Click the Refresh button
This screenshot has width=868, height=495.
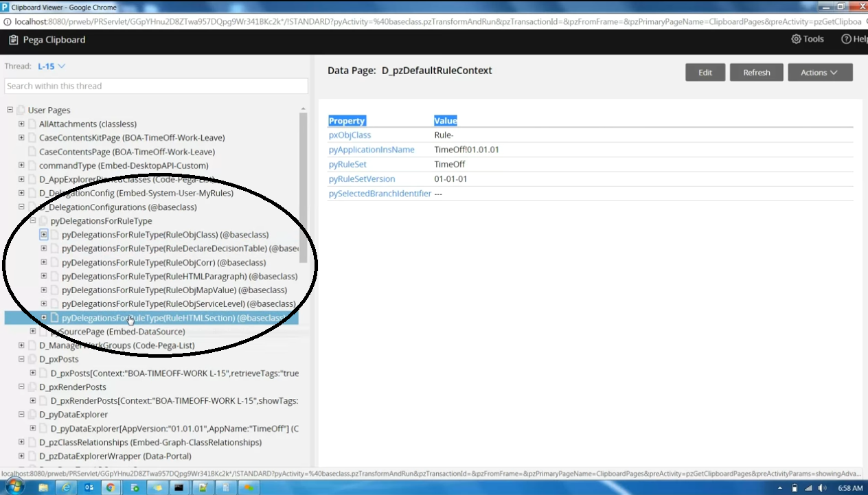[x=756, y=72]
